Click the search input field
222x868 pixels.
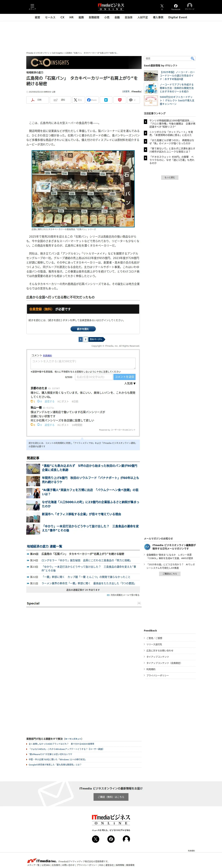(x=167, y=59)
